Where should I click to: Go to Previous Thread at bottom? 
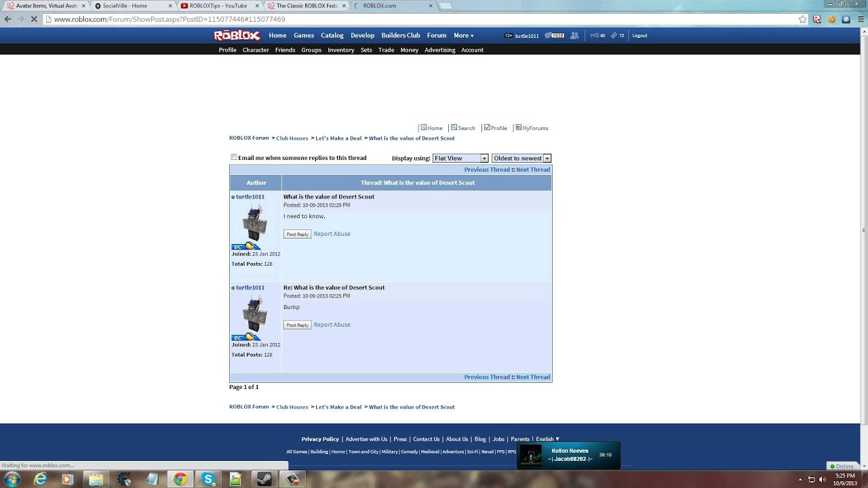pyautogui.click(x=487, y=377)
